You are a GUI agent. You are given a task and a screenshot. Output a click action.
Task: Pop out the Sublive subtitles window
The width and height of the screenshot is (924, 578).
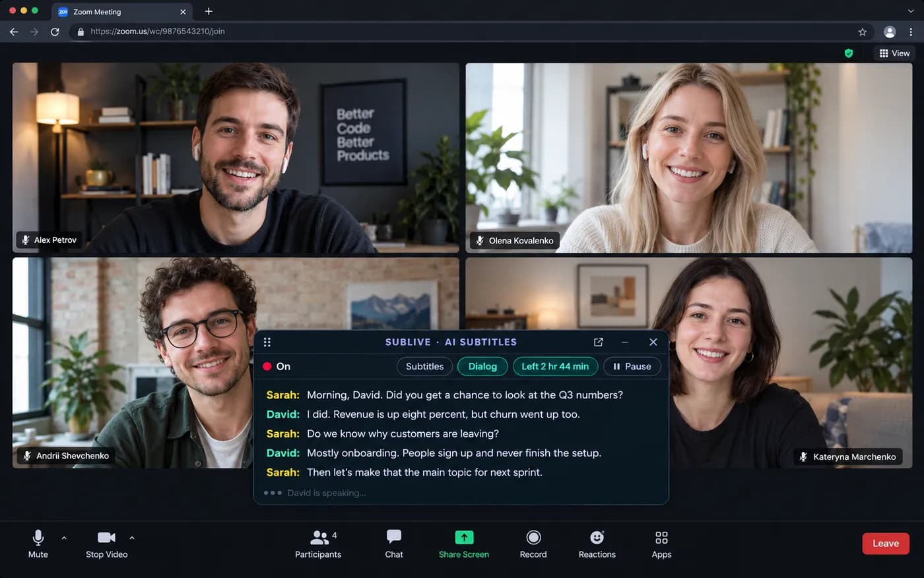(x=599, y=342)
